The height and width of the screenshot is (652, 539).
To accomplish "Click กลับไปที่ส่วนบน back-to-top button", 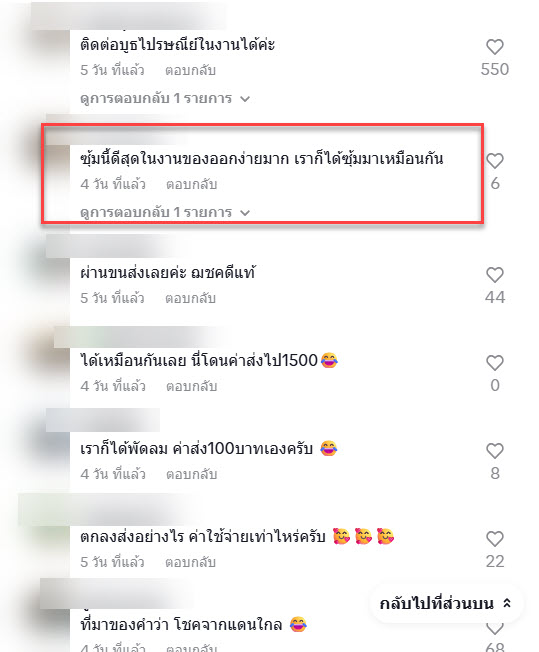I will (x=445, y=603).
